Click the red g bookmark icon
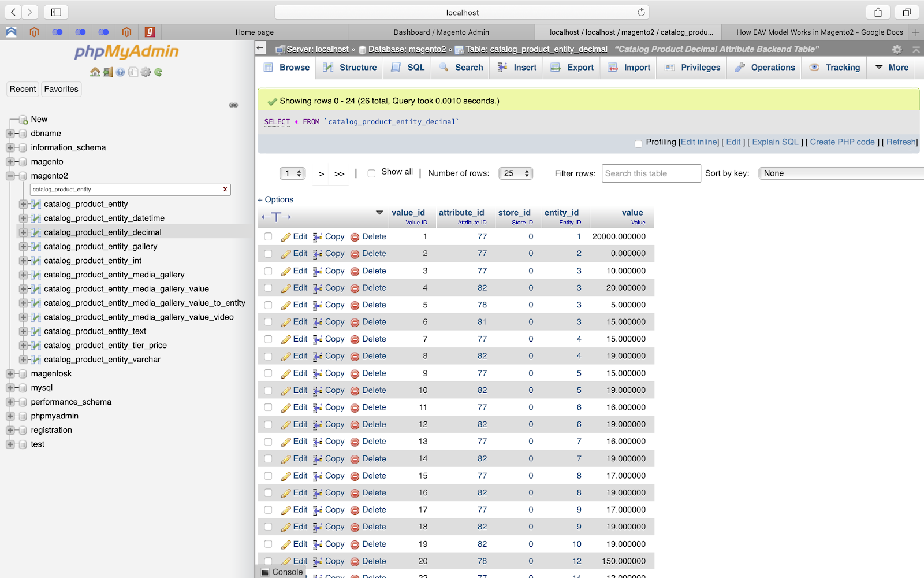Image resolution: width=924 pixels, height=578 pixels. pyautogui.click(x=150, y=32)
